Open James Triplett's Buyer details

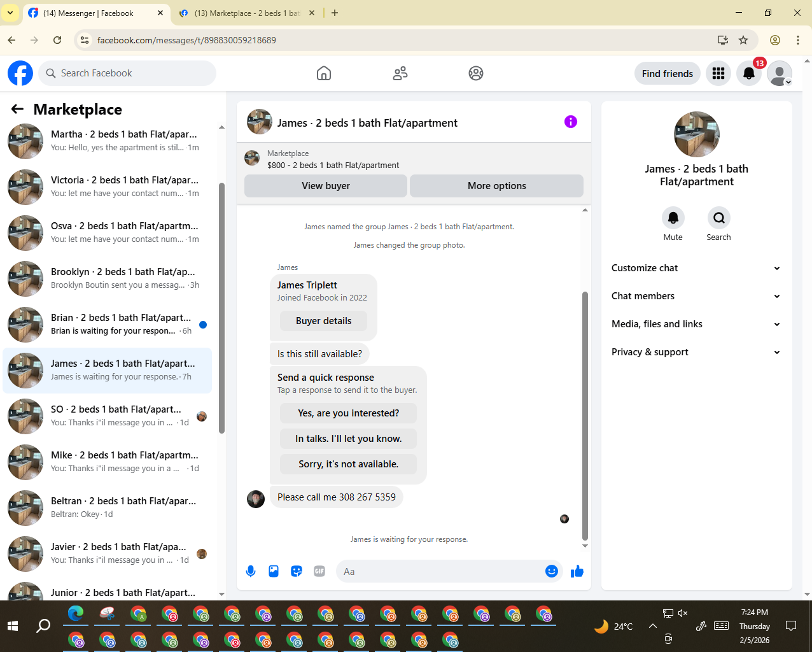point(323,321)
